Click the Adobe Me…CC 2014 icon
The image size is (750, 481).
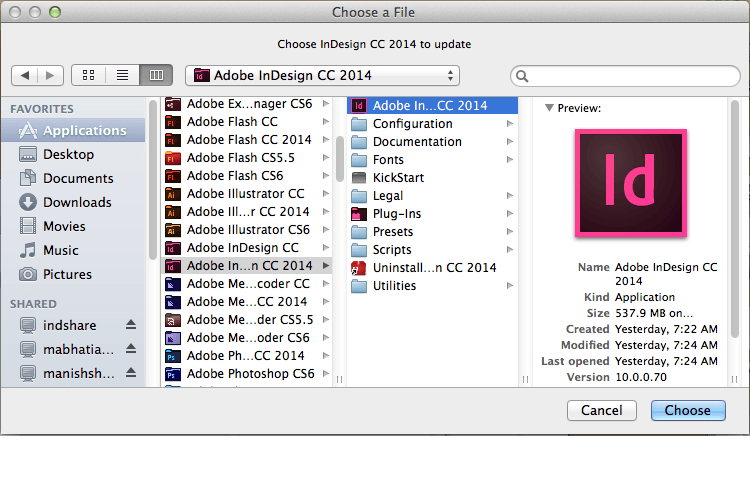pyautogui.click(x=173, y=302)
